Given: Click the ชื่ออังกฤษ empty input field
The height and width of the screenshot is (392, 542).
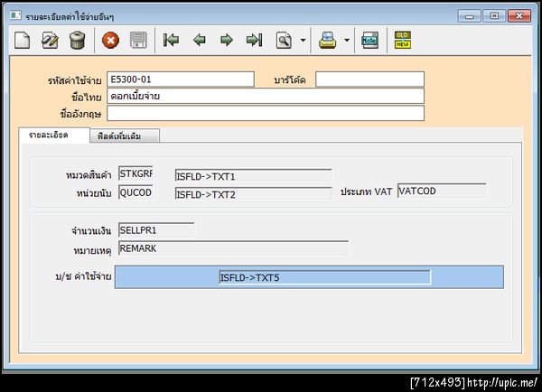Looking at the screenshot, I should point(266,113).
